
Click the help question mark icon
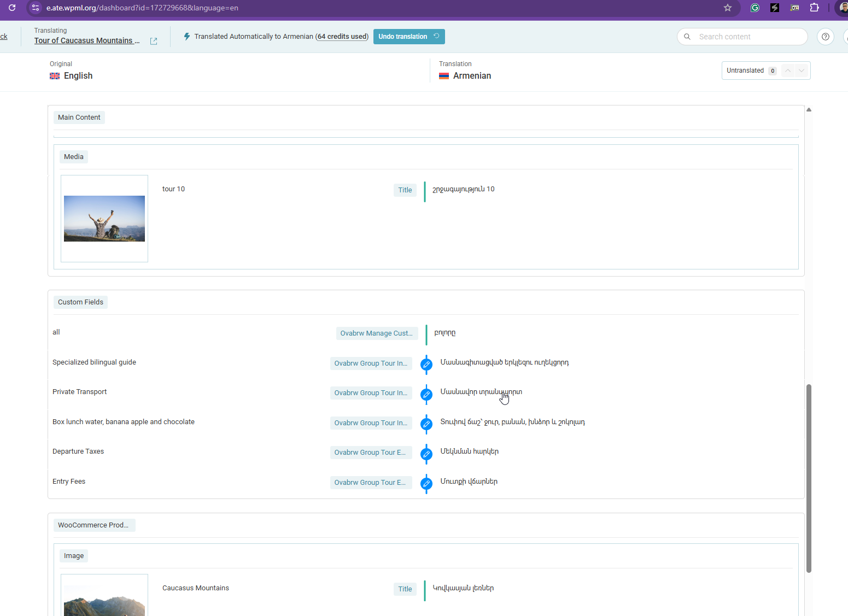tap(825, 37)
